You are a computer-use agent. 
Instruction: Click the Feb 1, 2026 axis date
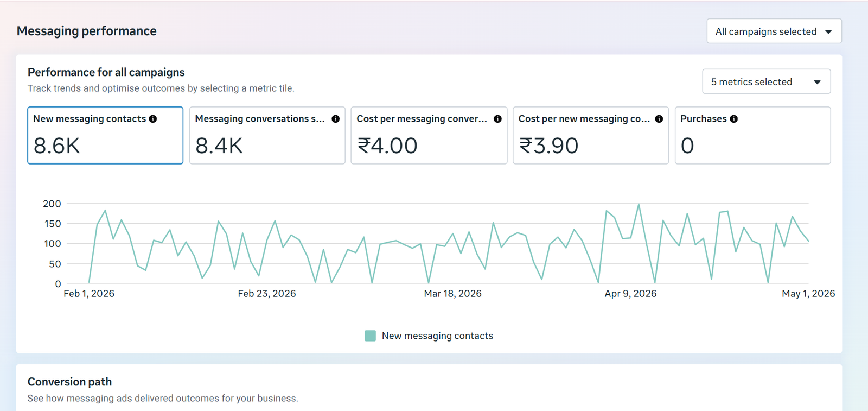pyautogui.click(x=89, y=294)
